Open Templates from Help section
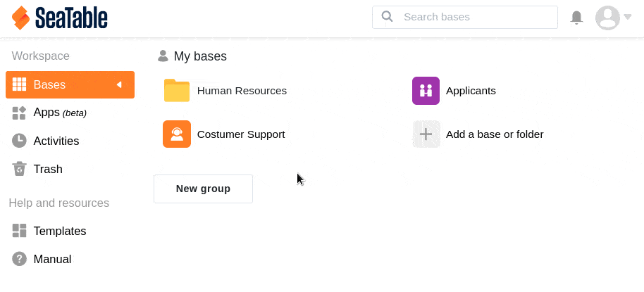Screen dimensions: 644x292 [x=59, y=231]
